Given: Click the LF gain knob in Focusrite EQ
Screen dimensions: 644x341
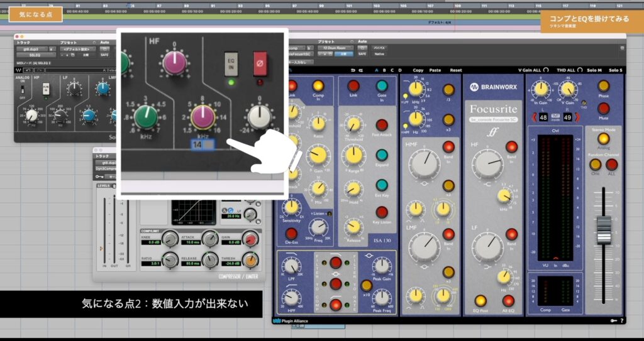Looking at the screenshot, I should (x=487, y=247).
